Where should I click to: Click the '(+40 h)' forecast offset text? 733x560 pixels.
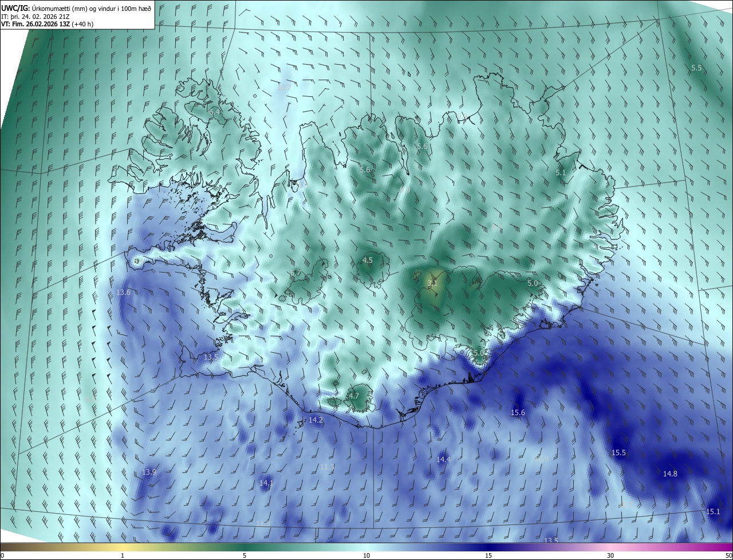point(83,24)
